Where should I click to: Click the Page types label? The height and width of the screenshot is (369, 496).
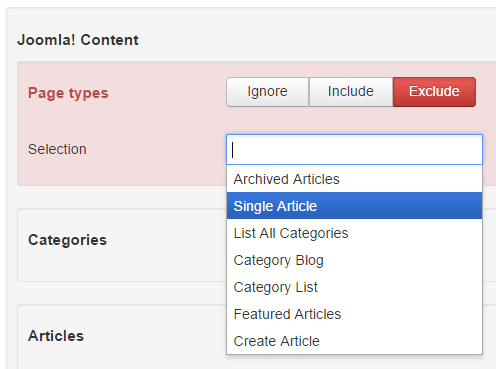[x=68, y=93]
